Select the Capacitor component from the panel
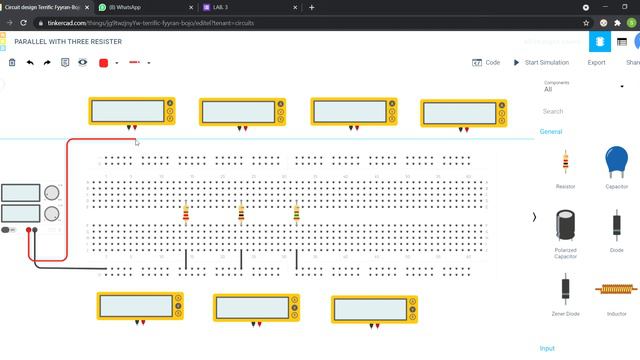The image size is (640, 360). click(x=616, y=167)
